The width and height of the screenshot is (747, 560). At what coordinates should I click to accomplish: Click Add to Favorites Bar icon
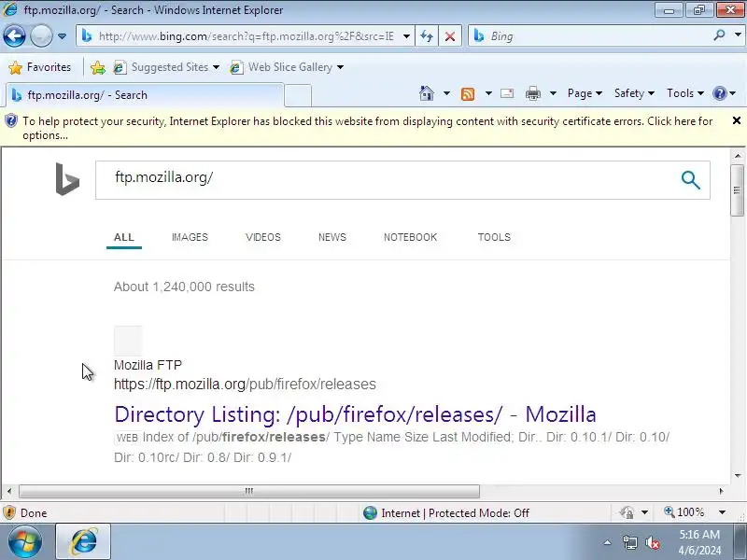pos(98,67)
